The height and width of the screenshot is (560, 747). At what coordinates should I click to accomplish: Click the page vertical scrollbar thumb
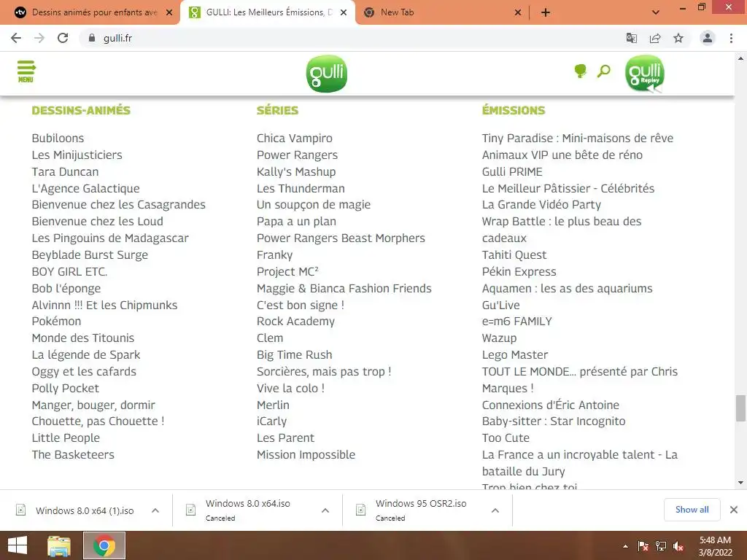coord(740,408)
